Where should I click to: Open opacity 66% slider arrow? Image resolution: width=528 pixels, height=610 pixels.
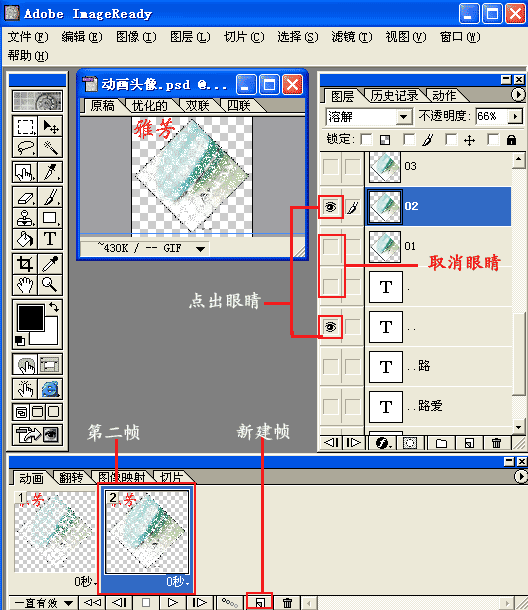515,116
